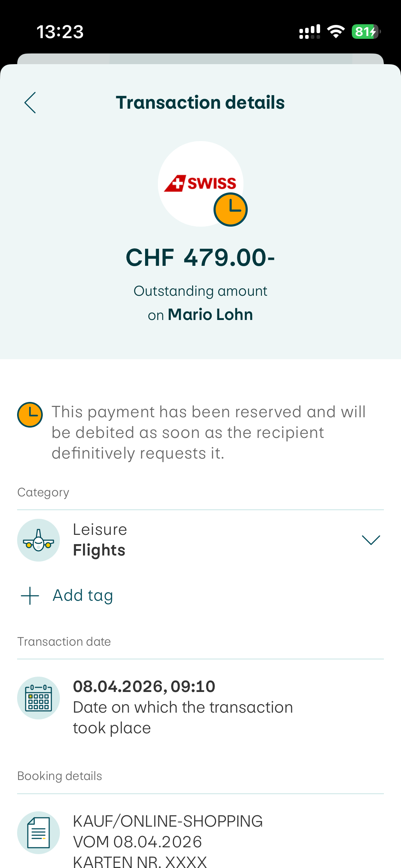Tap the clock icon beside reserved payment notice
The height and width of the screenshot is (868, 401).
coord(30,415)
